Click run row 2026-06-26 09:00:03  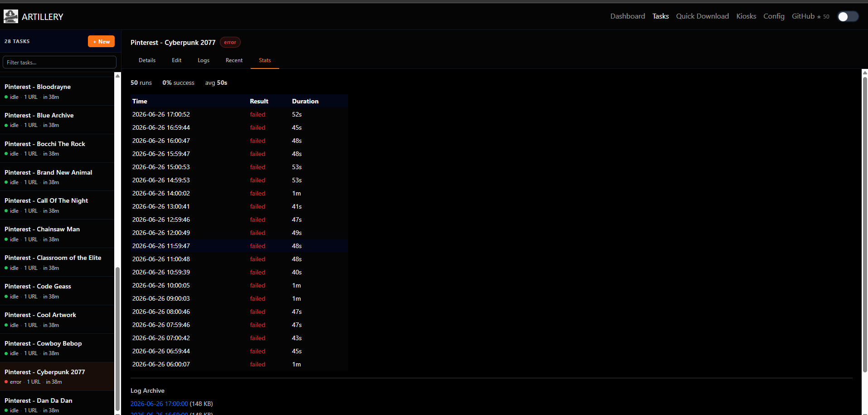[239, 298]
